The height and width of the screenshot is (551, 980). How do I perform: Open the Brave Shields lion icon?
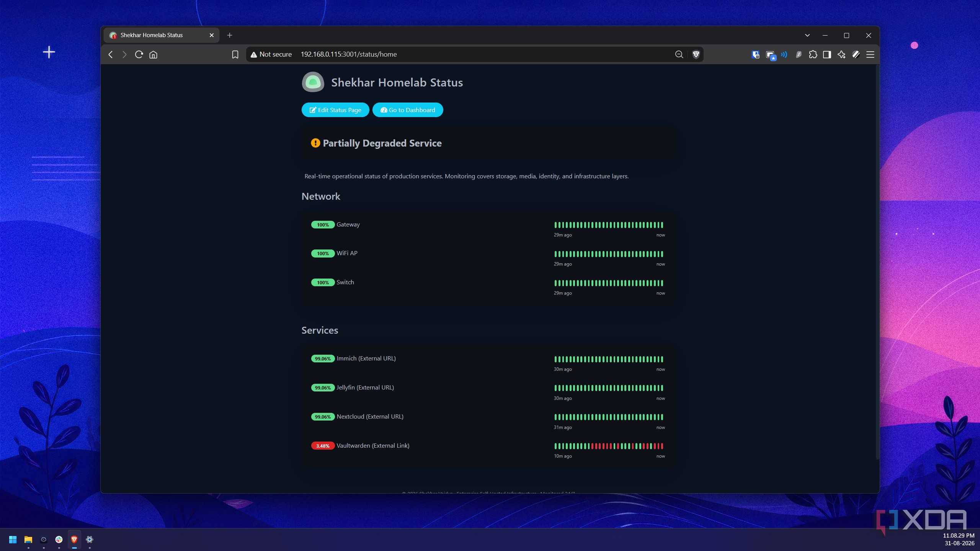coord(696,54)
